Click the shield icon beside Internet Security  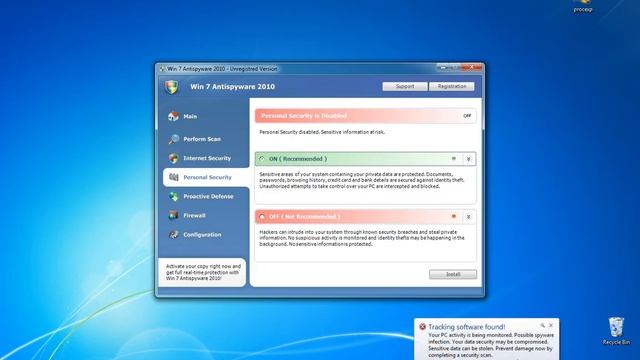[173, 158]
